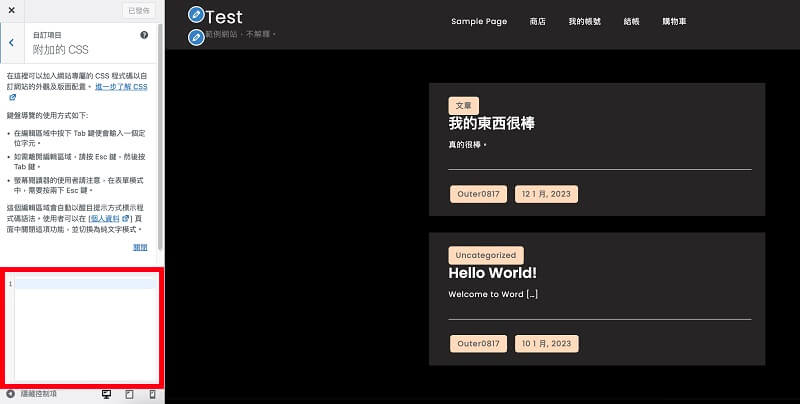Click the 文章 category tag
Image resolution: width=800 pixels, height=404 pixels.
click(x=464, y=106)
